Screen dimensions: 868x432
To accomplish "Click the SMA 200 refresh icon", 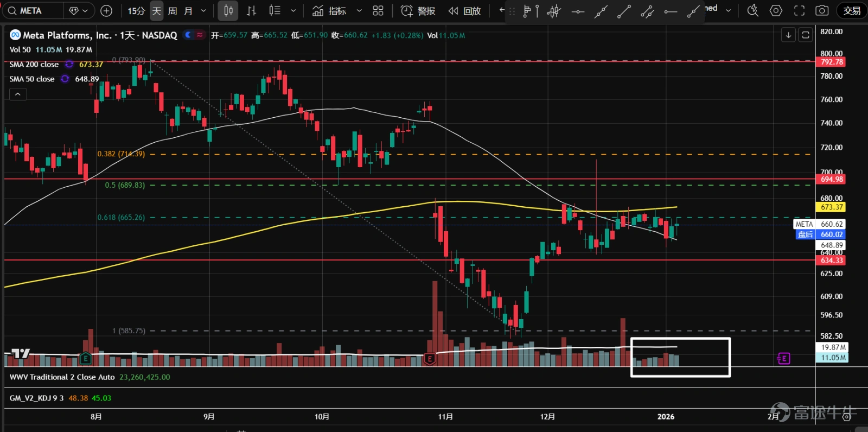I will [x=69, y=64].
